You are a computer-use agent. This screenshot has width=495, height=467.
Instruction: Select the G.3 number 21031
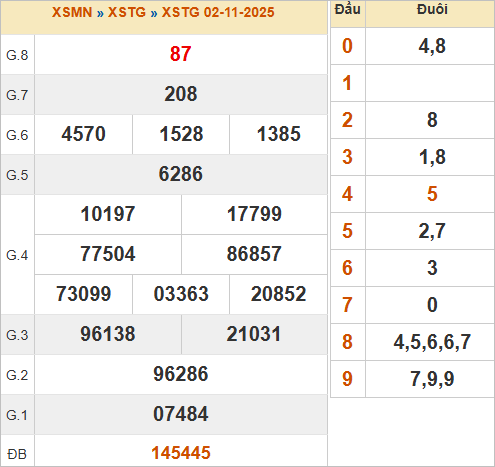pos(254,334)
